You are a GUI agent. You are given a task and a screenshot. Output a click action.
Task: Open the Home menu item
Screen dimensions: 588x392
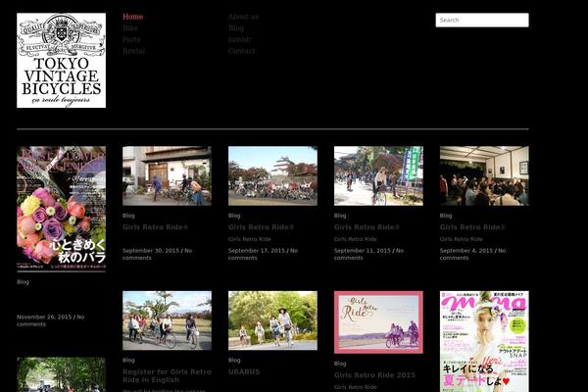coord(132,17)
